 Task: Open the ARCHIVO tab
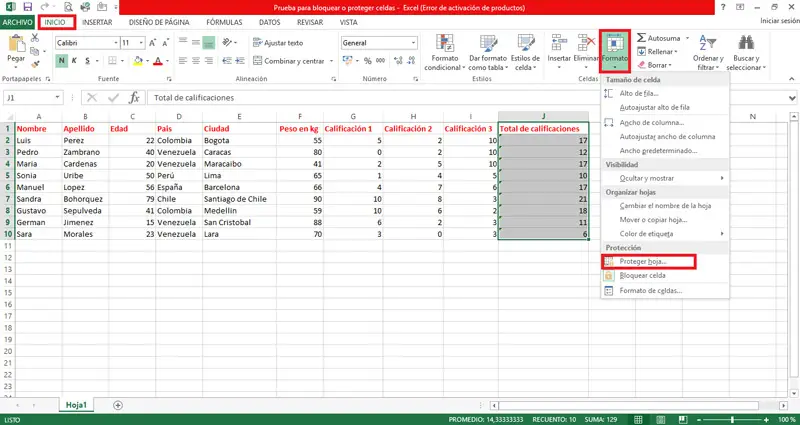click(17, 22)
